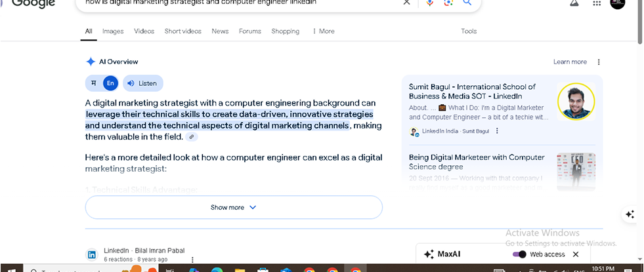Click the small profile icon beside LinkedIn India
The width and height of the screenshot is (644, 272).
[414, 132]
